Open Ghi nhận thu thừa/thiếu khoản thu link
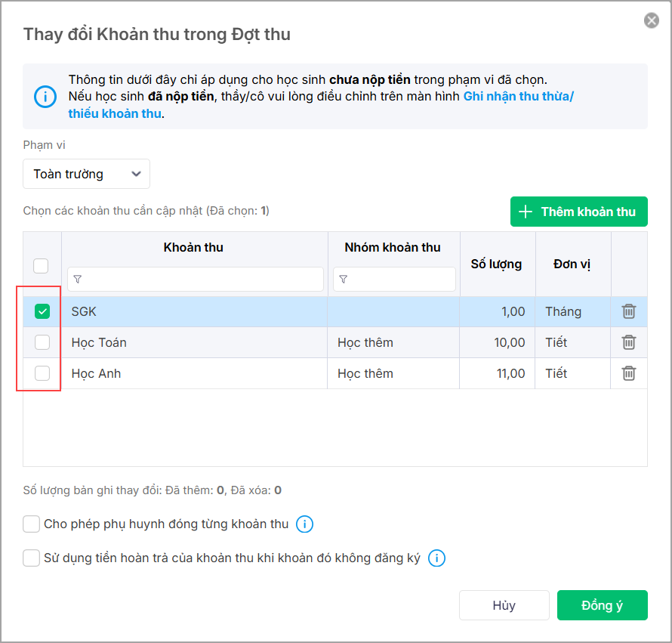 pos(518,97)
